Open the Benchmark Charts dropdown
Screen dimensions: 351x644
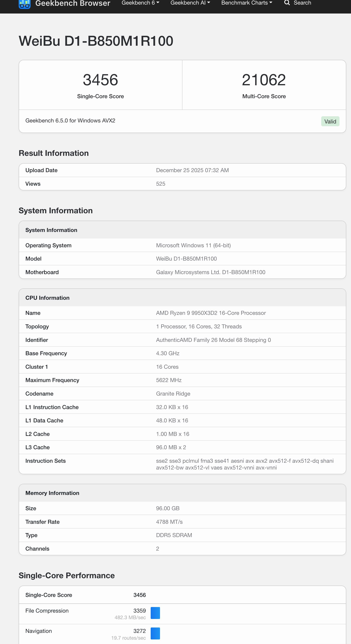point(247,3)
